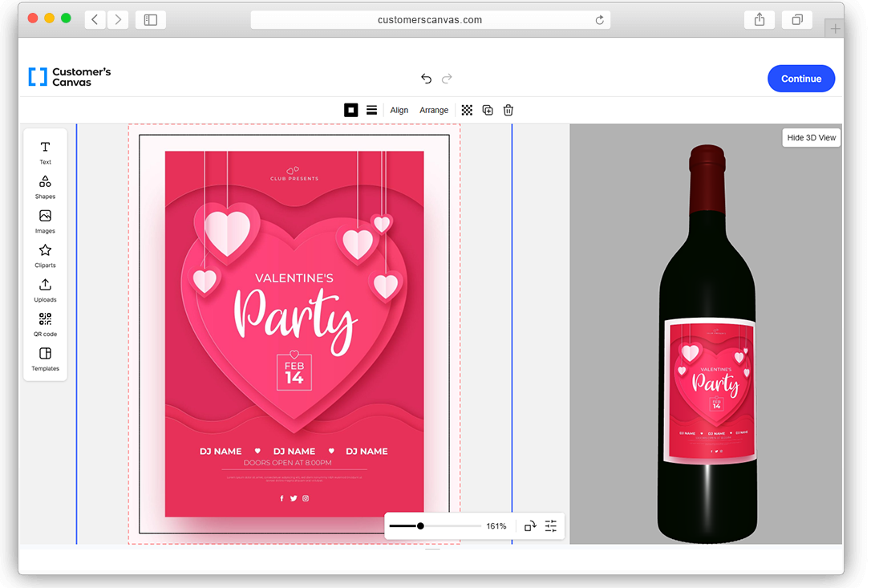The image size is (871, 588).
Task: Click the customerscanvas.com address bar
Action: [430, 20]
